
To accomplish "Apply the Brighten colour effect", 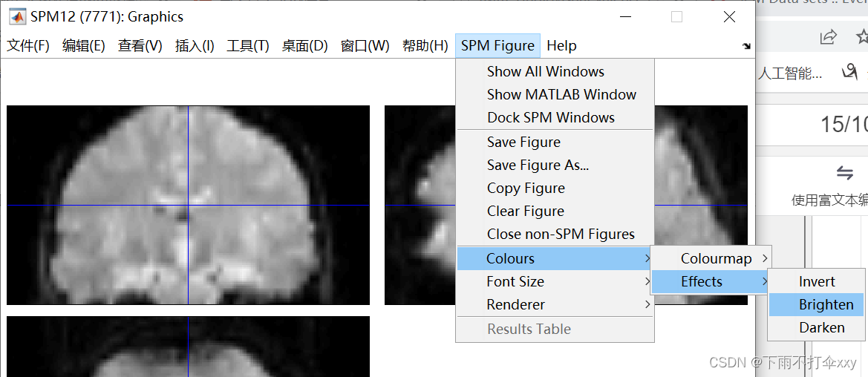I will tap(818, 304).
